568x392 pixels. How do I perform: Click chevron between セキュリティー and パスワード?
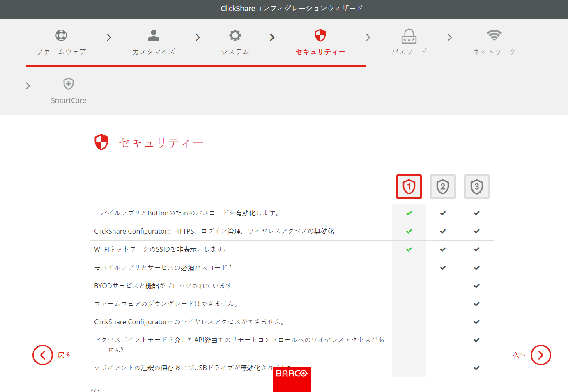click(x=368, y=37)
